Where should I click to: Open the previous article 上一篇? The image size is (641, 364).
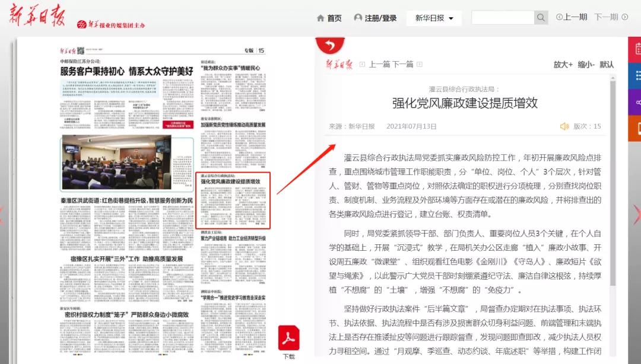[x=380, y=65]
